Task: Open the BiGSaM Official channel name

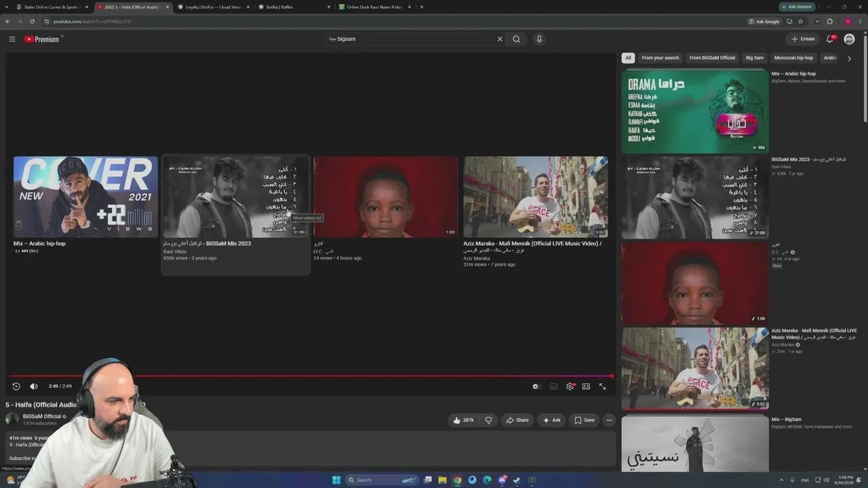Action: [x=42, y=417]
